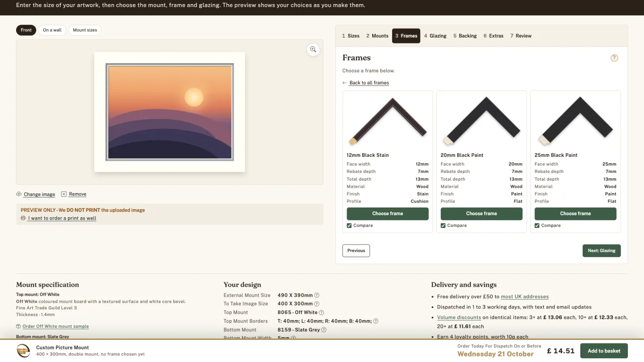Screen dimensions: 644x362
Task: Click the Remove image link
Action: click(x=78, y=194)
